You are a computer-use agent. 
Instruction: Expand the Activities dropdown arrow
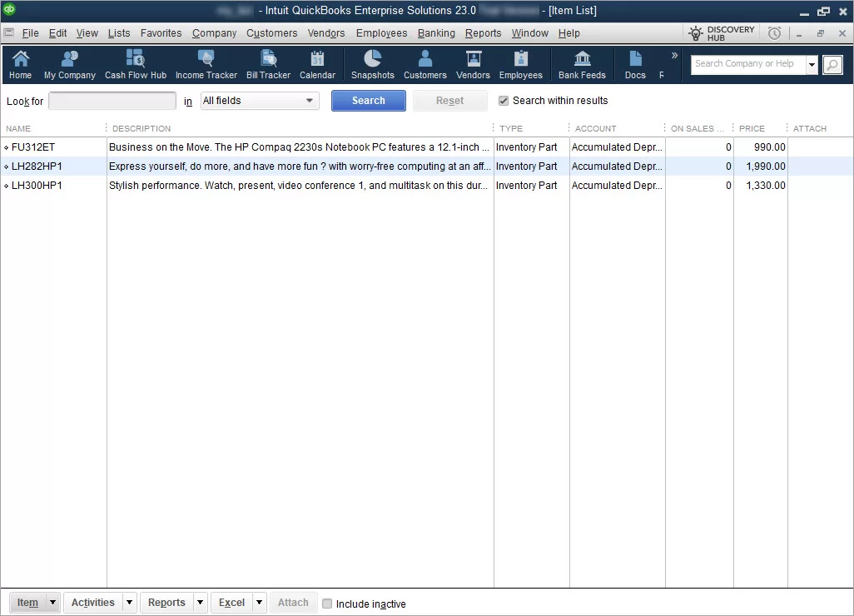129,603
